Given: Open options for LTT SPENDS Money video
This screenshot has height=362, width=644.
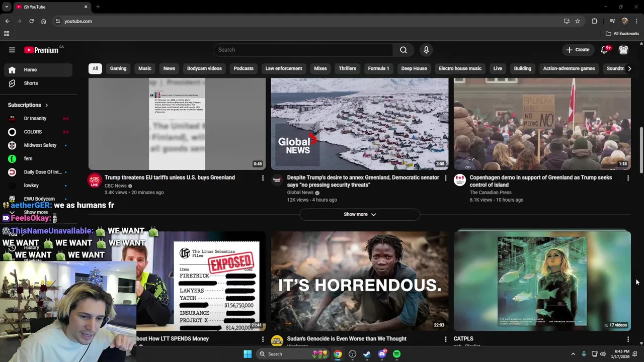Looking at the screenshot, I should click(263, 339).
